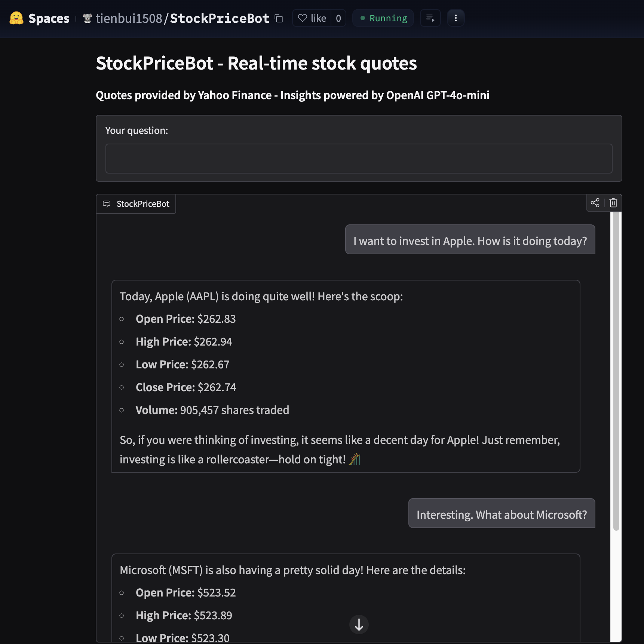Select the Apple investment user message

click(470, 241)
